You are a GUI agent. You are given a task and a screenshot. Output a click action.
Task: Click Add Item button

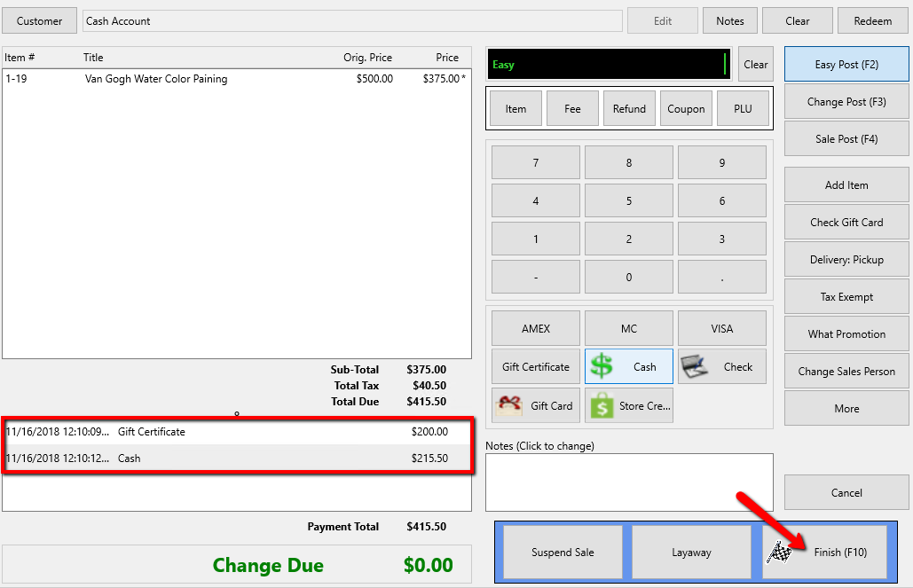coord(846,185)
